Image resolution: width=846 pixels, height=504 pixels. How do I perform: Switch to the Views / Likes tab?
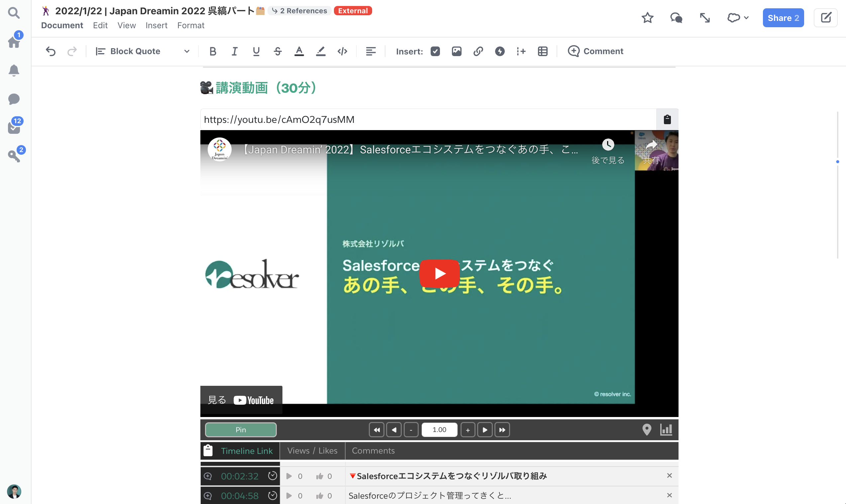tap(312, 451)
